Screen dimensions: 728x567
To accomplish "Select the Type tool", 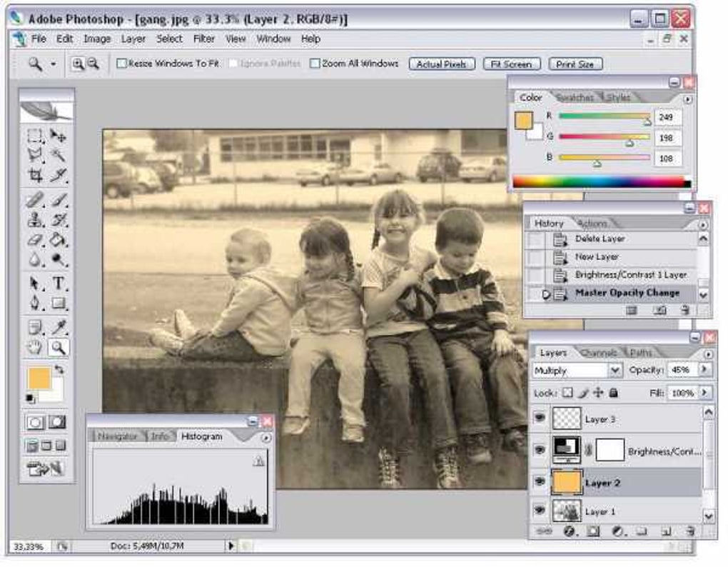I will click(59, 283).
